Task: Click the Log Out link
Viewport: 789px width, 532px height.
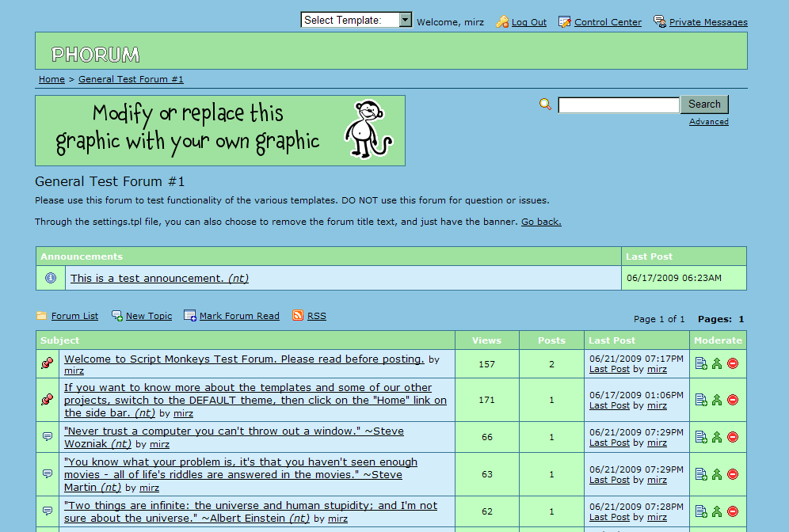Action: pos(529,22)
